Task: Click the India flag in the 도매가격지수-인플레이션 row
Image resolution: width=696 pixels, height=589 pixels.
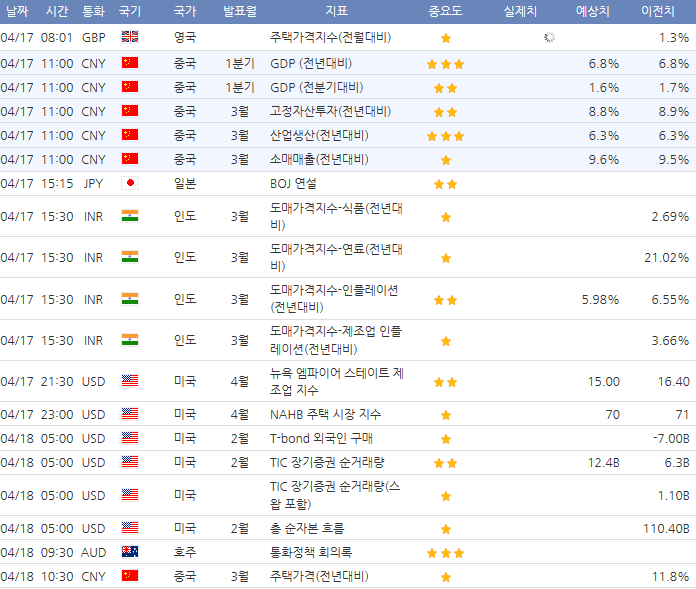Action: [130, 299]
